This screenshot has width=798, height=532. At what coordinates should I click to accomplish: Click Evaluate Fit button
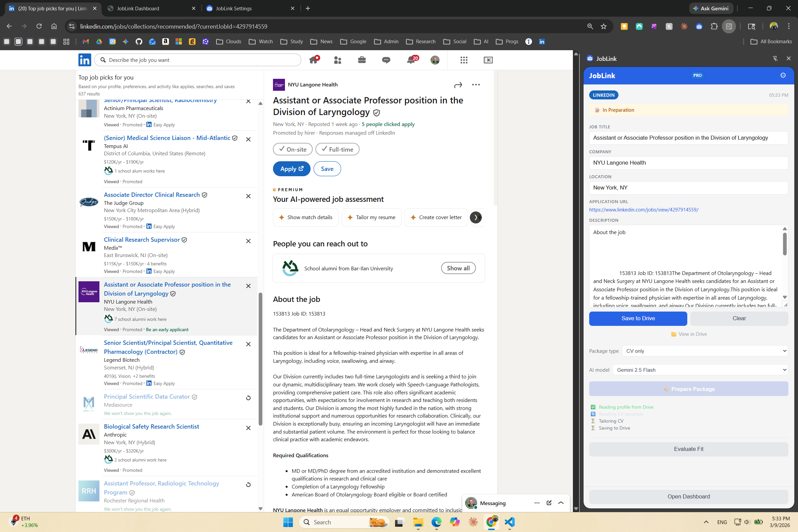click(x=688, y=449)
